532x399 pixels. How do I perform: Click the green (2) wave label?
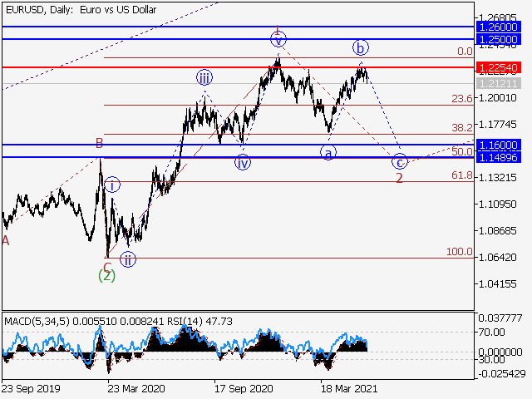[x=107, y=275]
